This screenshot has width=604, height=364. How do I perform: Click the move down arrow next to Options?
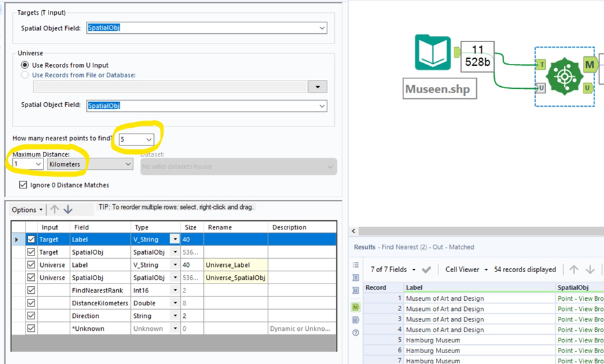68,209
